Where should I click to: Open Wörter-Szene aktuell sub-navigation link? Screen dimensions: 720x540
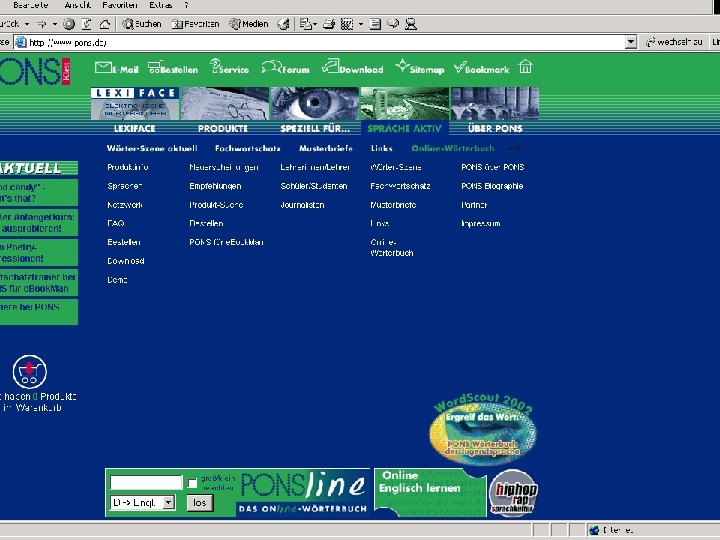click(152, 148)
